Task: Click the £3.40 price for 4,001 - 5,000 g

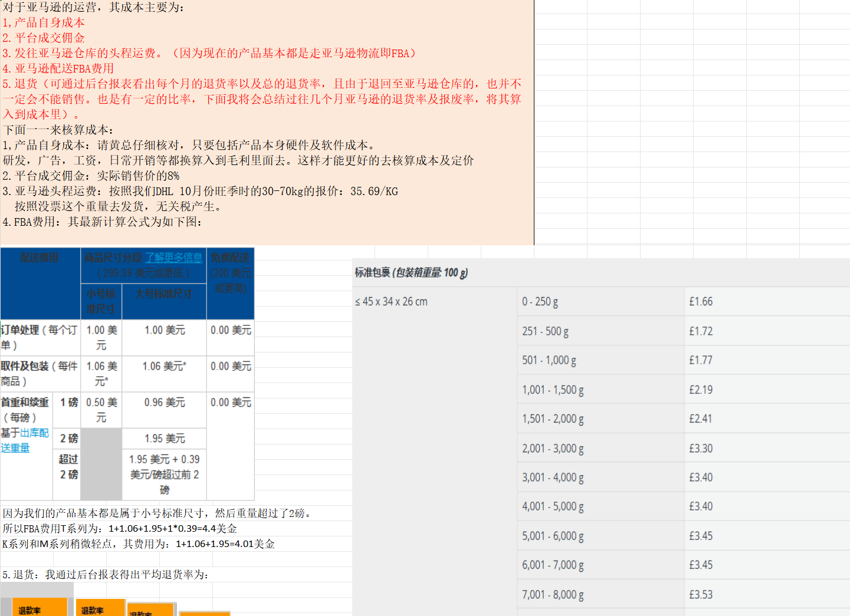Action: click(701, 506)
